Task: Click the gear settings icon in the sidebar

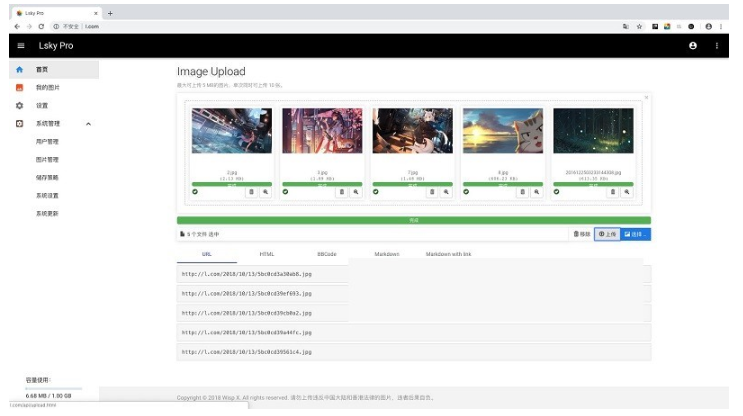Action: (x=19, y=105)
